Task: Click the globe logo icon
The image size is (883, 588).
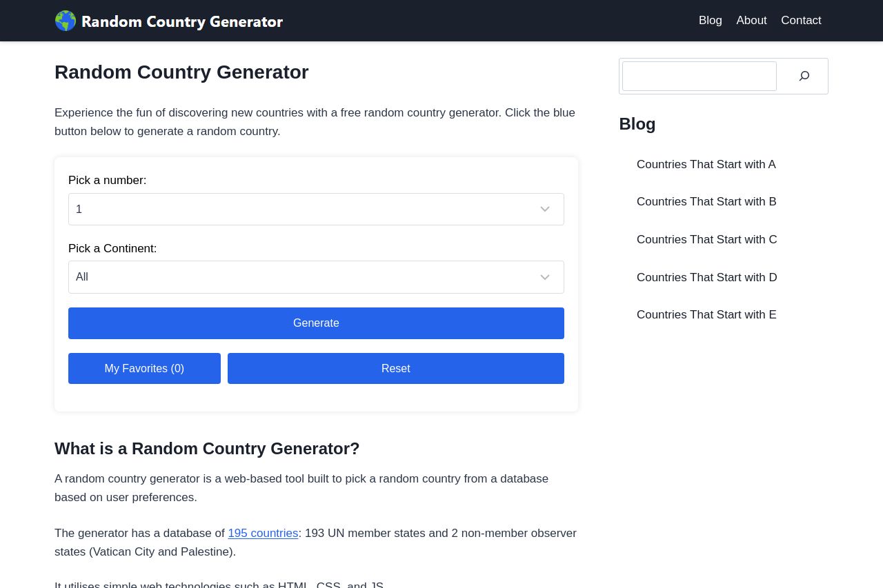Action: [x=66, y=21]
